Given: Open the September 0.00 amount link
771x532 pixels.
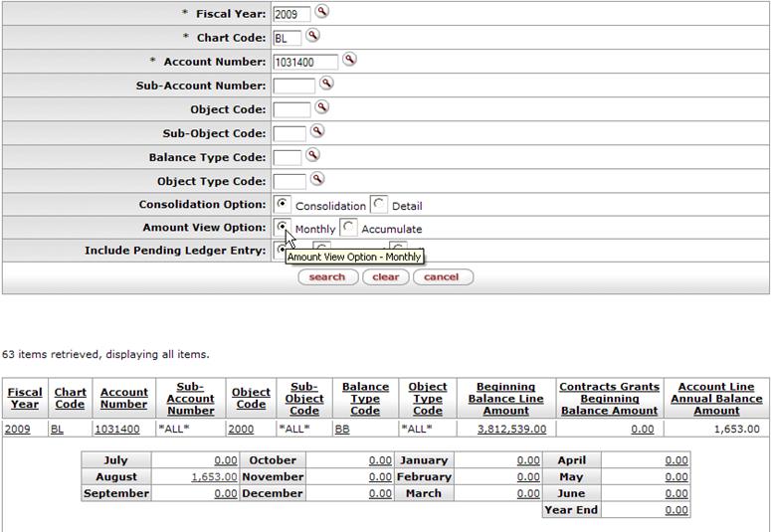Looking at the screenshot, I should tap(226, 493).
